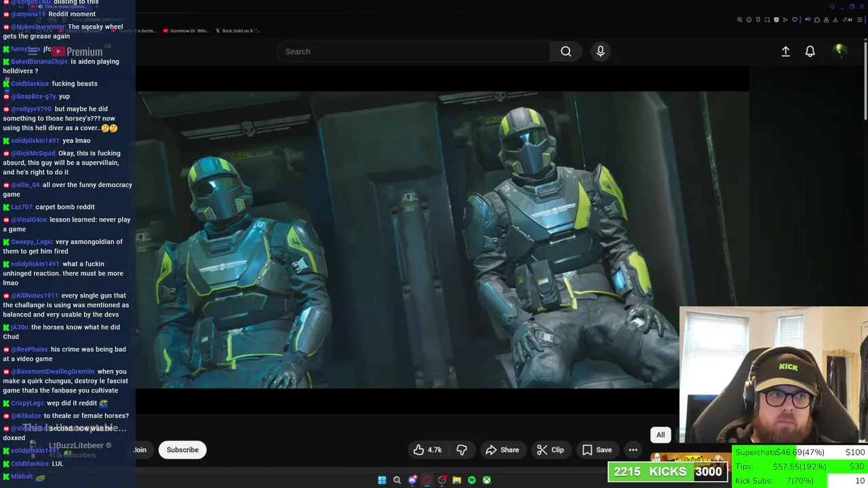Viewport: 868px width, 488px height.
Task: Click chat username @VinalG4ce
Action: (29, 220)
